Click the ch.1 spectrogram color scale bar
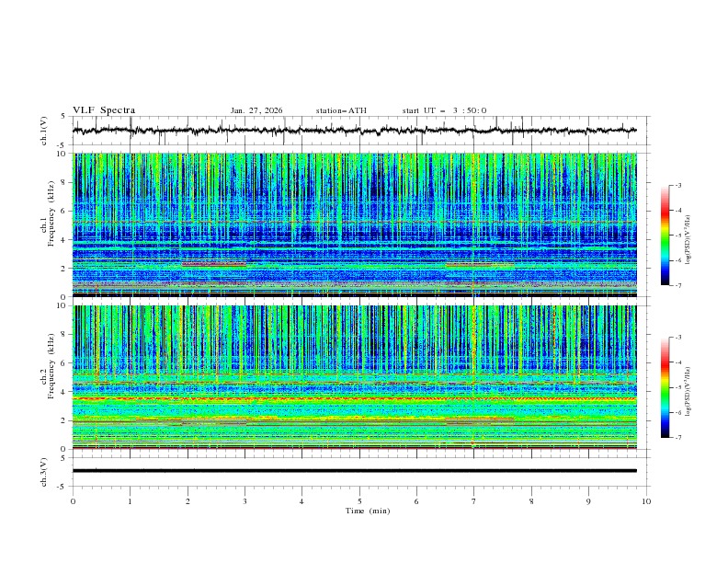This screenshot has height=563, width=728. (665, 236)
